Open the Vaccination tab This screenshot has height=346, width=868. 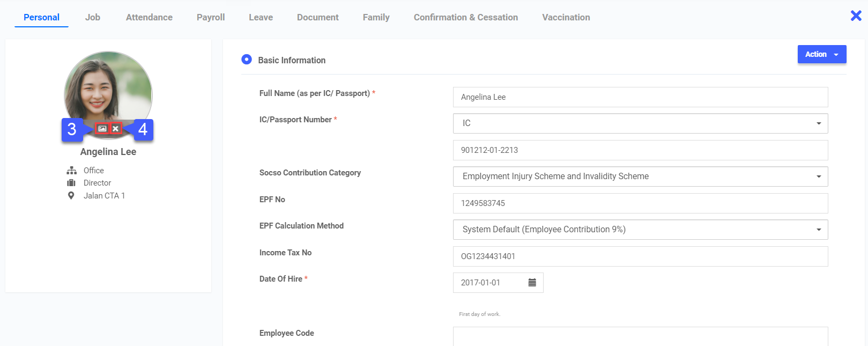566,17
